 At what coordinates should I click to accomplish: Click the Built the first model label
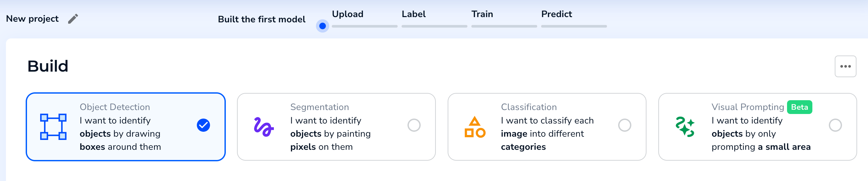click(261, 19)
